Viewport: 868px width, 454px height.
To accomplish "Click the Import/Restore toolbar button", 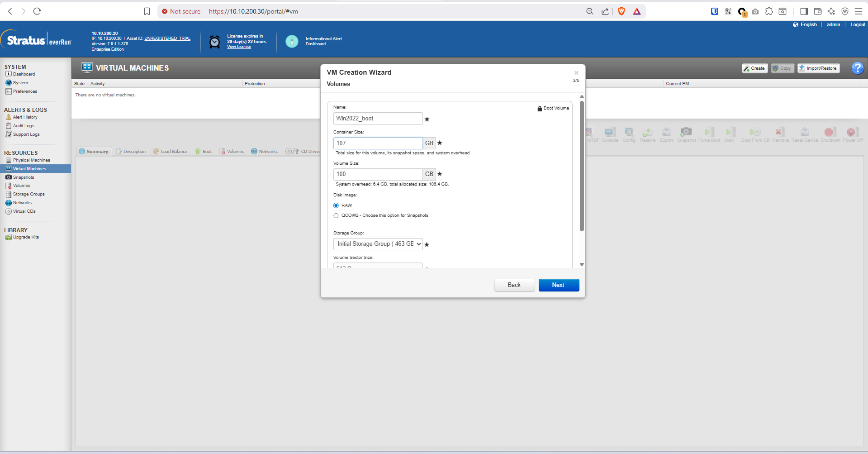I will tap(818, 68).
